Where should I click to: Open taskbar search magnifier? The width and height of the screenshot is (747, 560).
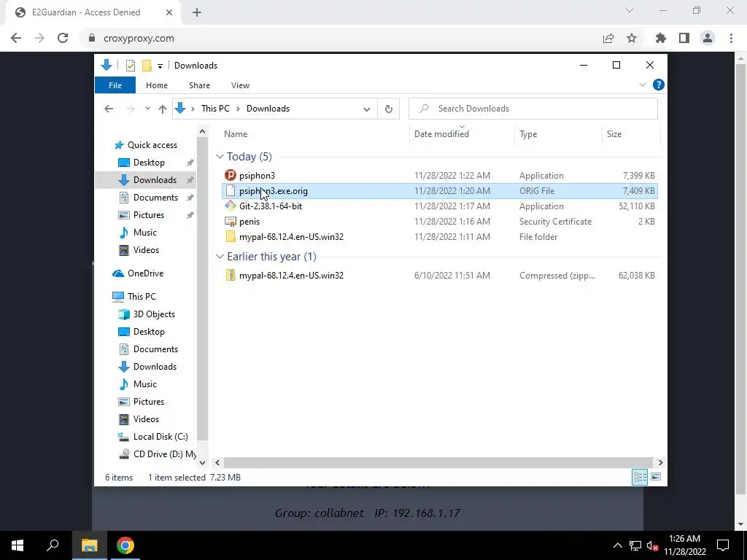click(53, 545)
